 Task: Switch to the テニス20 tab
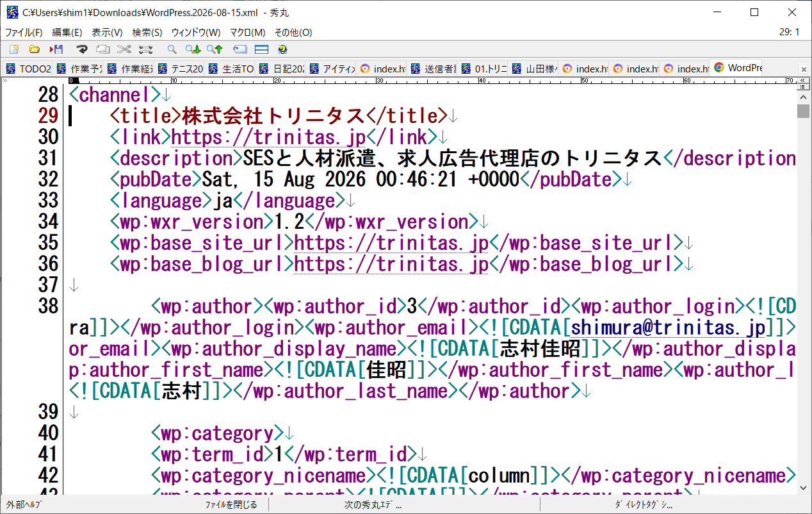(x=181, y=69)
